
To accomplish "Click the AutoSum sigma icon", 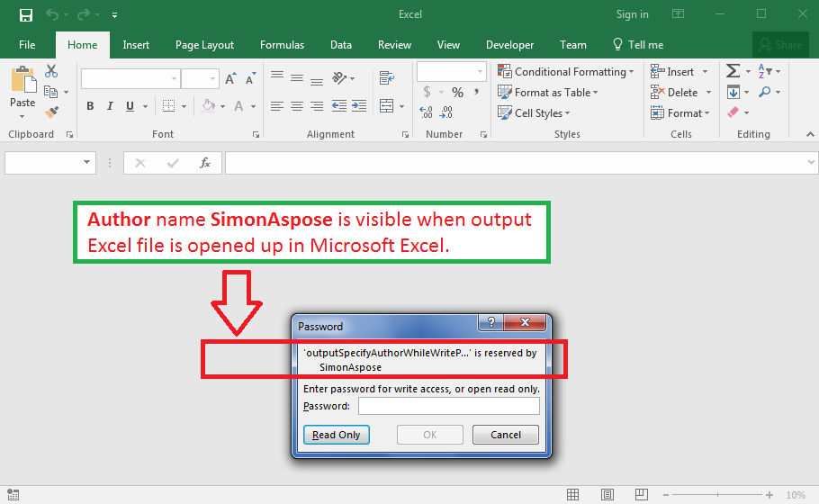I will (733, 71).
